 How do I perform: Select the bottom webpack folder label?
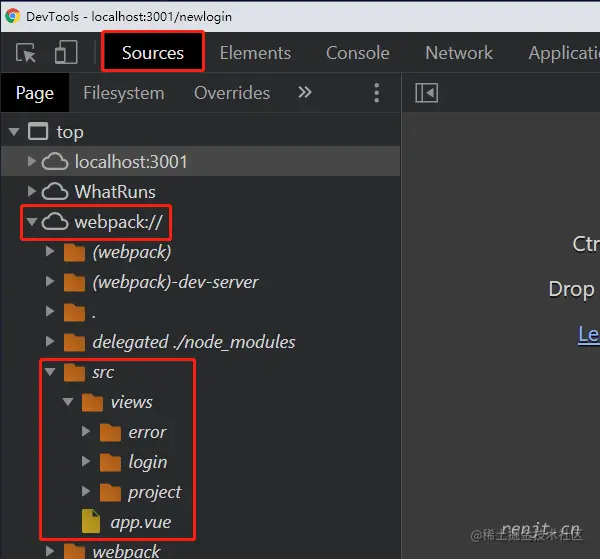[126, 552]
